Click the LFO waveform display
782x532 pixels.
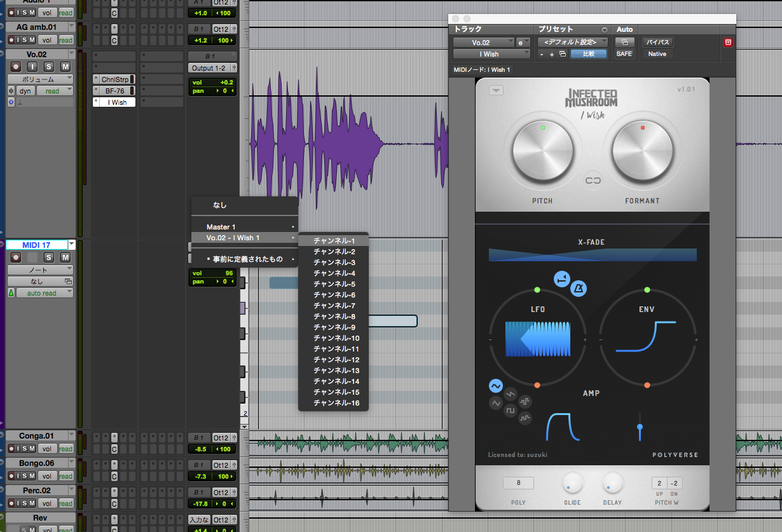click(x=538, y=339)
